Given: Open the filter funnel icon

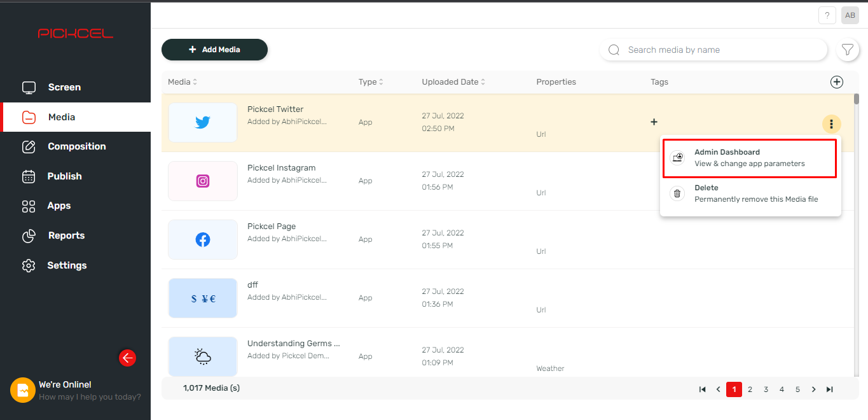Looking at the screenshot, I should tap(848, 50).
